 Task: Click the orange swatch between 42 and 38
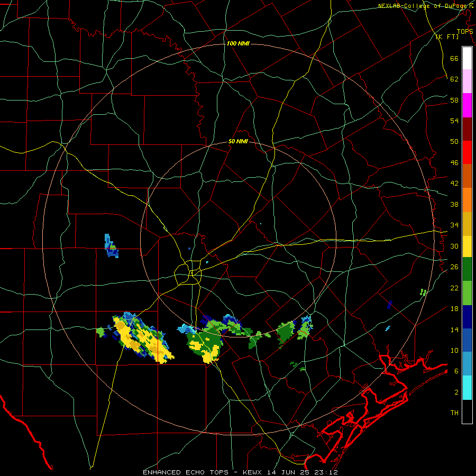pos(467,200)
